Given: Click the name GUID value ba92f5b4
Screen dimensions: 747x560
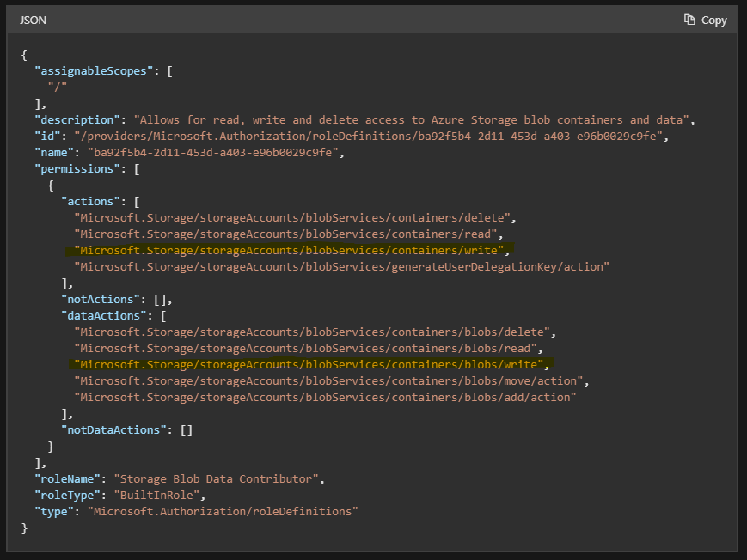Looking at the screenshot, I should pyautogui.click(x=212, y=152).
